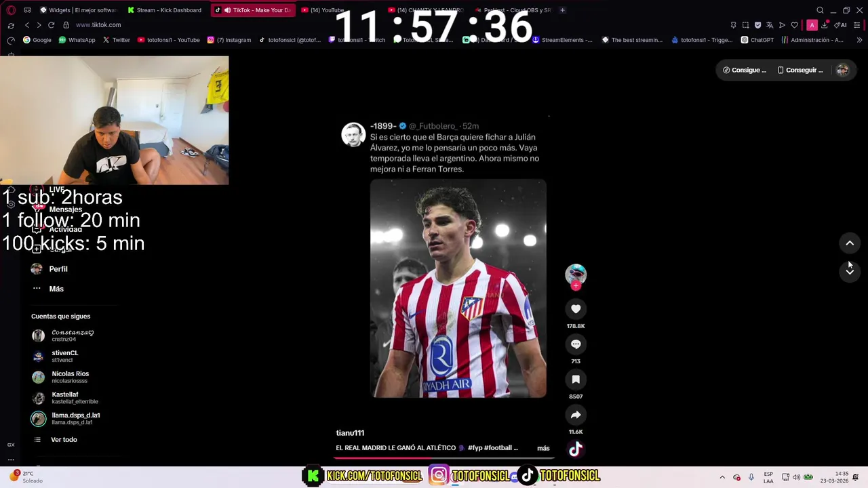Go back using browser back arrow

pyautogui.click(x=26, y=25)
